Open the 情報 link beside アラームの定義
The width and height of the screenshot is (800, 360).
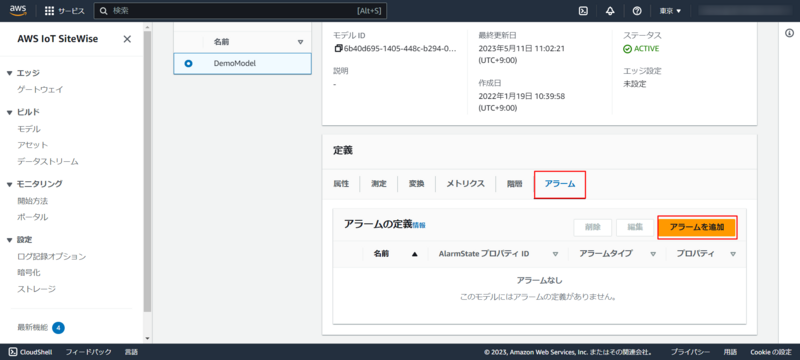click(x=419, y=225)
